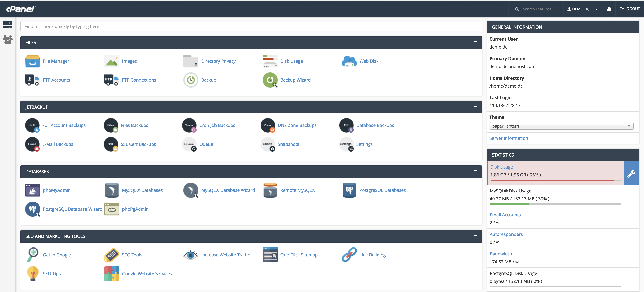This screenshot has width=644, height=292.
Task: Open the apps grid in the left sidebar
Action: tap(8, 24)
